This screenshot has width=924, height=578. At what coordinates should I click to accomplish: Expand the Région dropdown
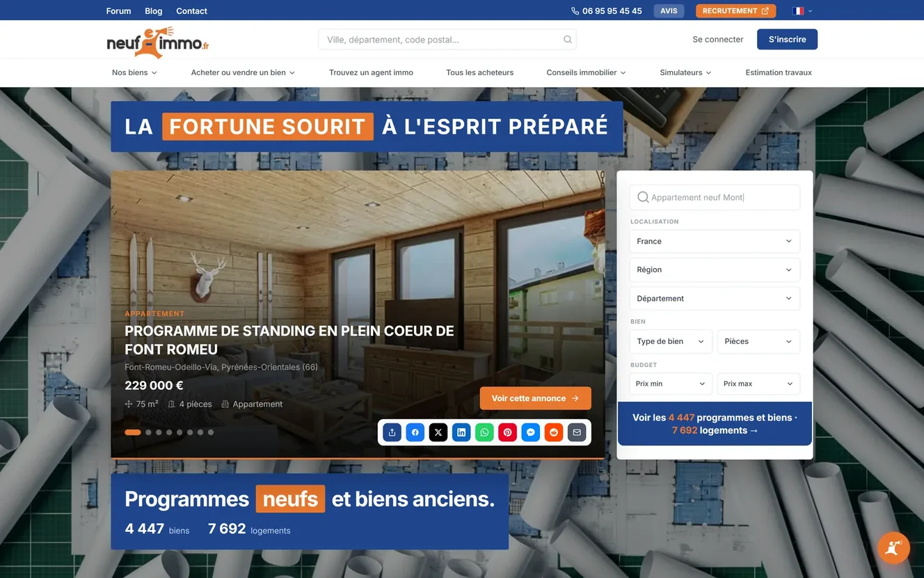point(715,270)
